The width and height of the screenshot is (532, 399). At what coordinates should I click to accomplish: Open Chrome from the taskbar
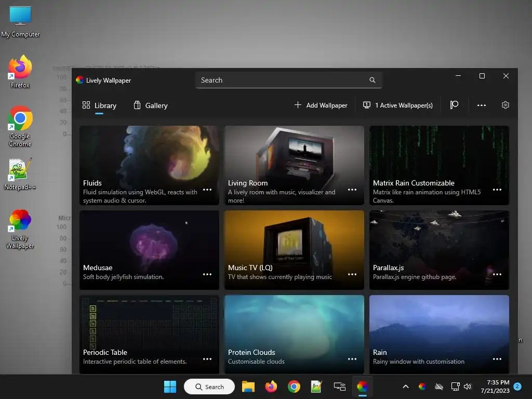coord(294,387)
